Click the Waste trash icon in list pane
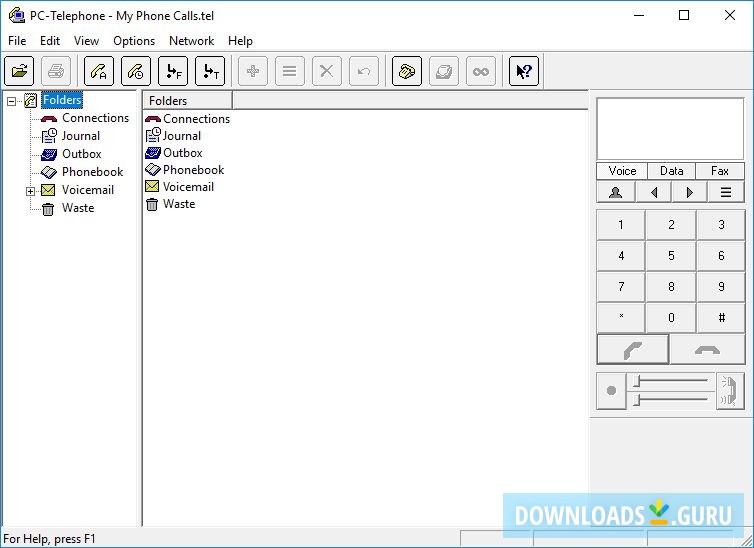Screen dimensions: 754x548 tap(152, 204)
